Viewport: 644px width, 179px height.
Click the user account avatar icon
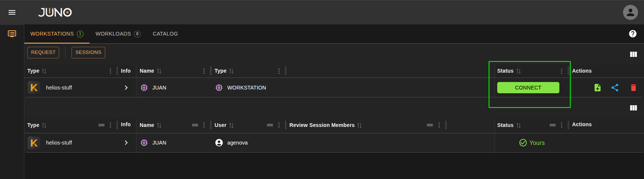pos(630,12)
